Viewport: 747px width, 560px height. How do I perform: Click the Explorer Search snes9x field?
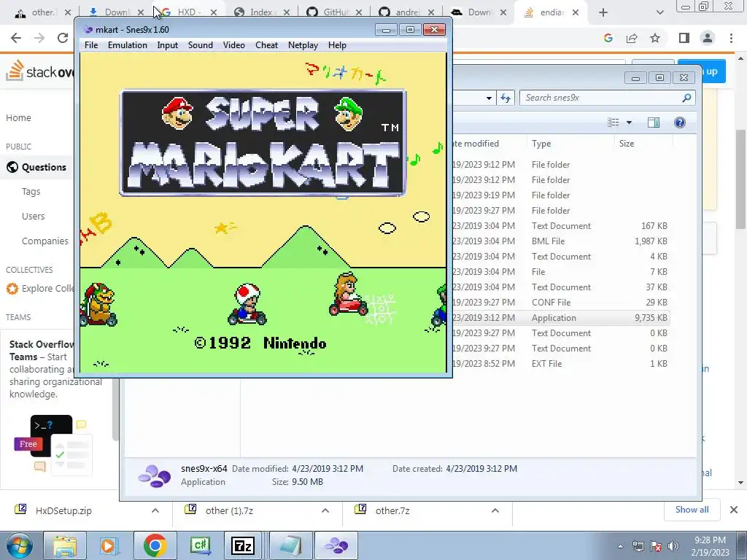[600, 98]
